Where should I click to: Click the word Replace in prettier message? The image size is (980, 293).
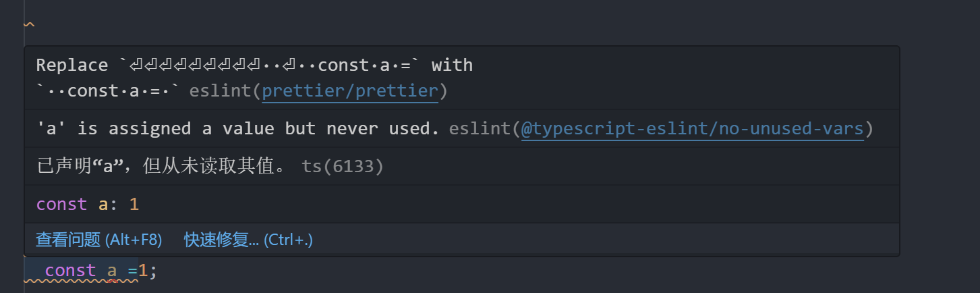[71, 65]
